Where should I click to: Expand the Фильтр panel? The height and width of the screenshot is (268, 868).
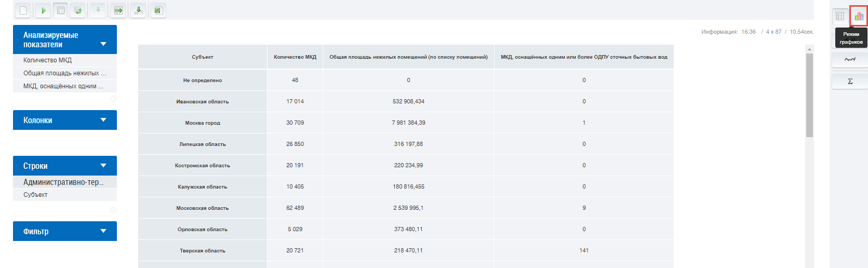103,231
